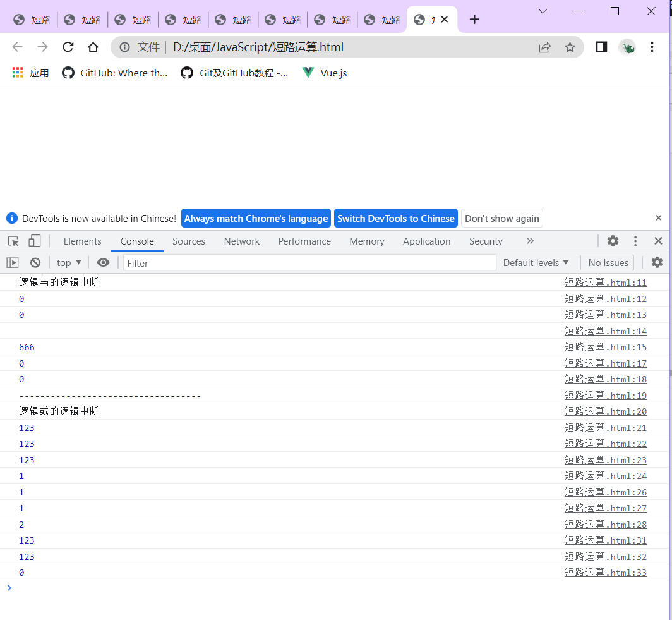Open source link 短路运算.html:24

tap(605, 476)
